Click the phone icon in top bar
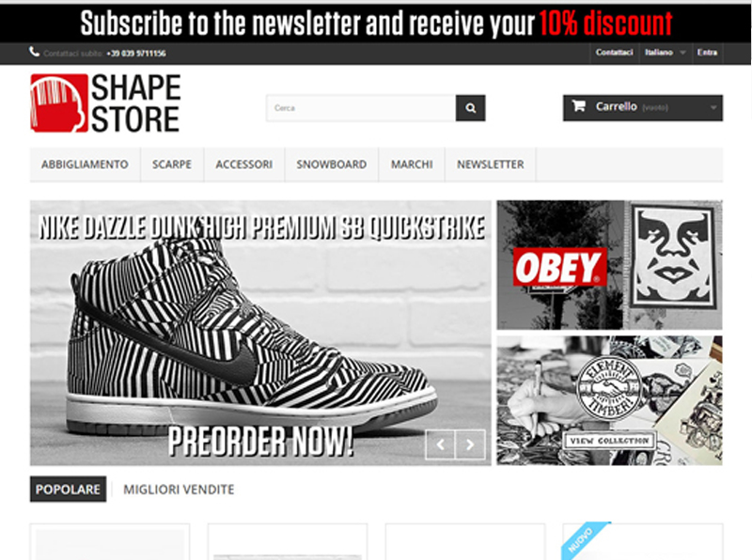 coord(34,52)
